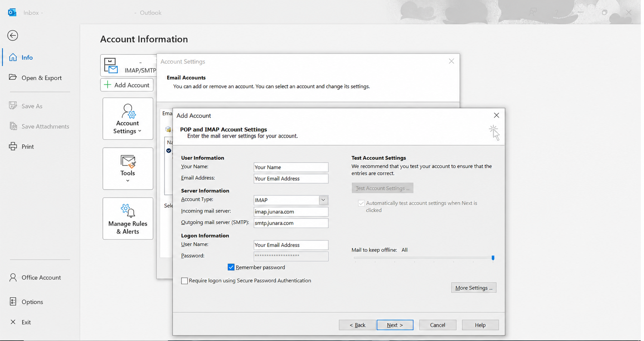The image size is (644, 341).
Task: Close the Account Settings dialog
Action: pos(452,61)
